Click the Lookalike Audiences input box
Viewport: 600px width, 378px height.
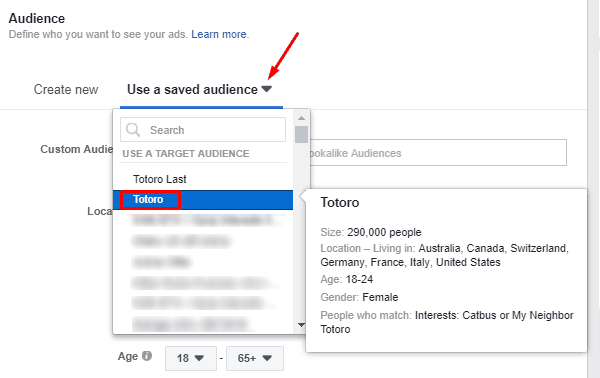[438, 153]
